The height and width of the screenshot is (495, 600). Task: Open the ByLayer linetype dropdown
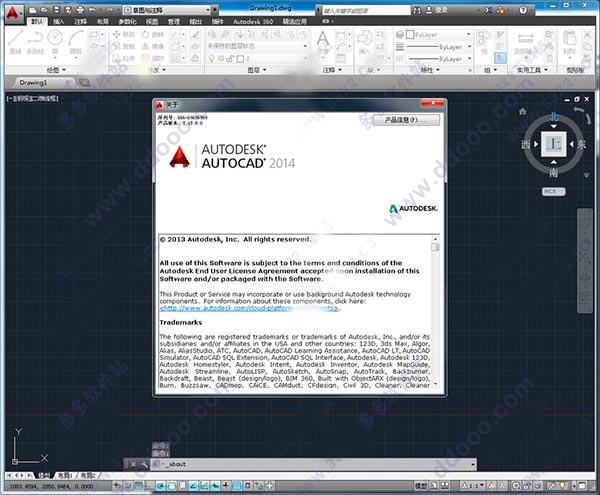point(439,59)
